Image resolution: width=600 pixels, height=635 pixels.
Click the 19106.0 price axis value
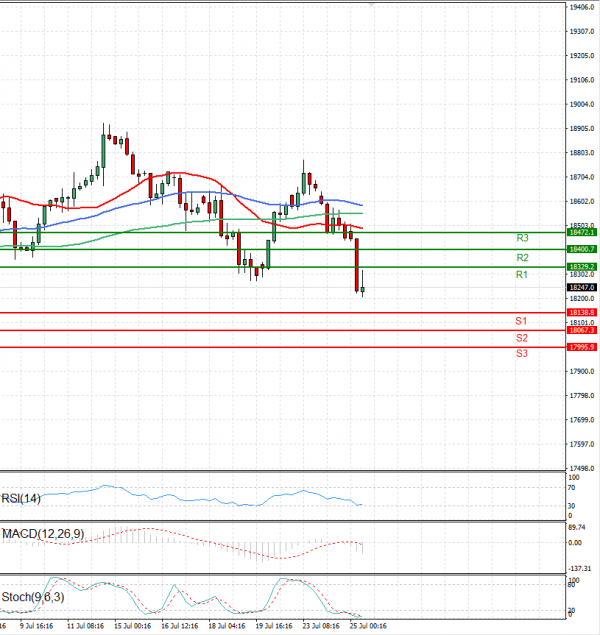[x=582, y=80]
